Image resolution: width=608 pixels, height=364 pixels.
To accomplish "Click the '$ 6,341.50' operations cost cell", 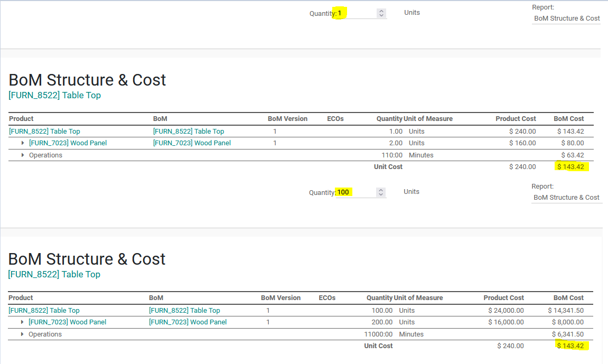I will (x=568, y=334).
